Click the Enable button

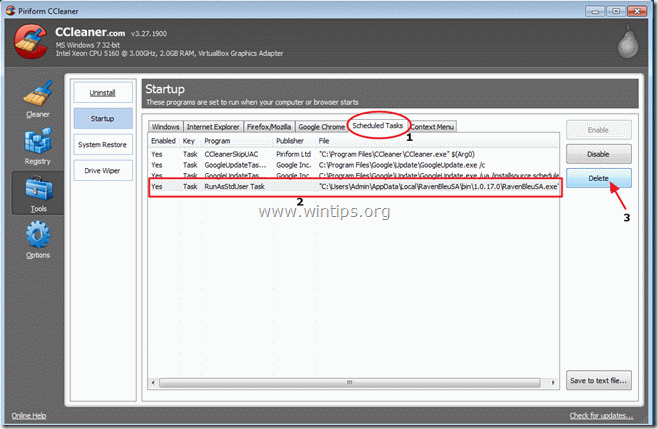598,130
